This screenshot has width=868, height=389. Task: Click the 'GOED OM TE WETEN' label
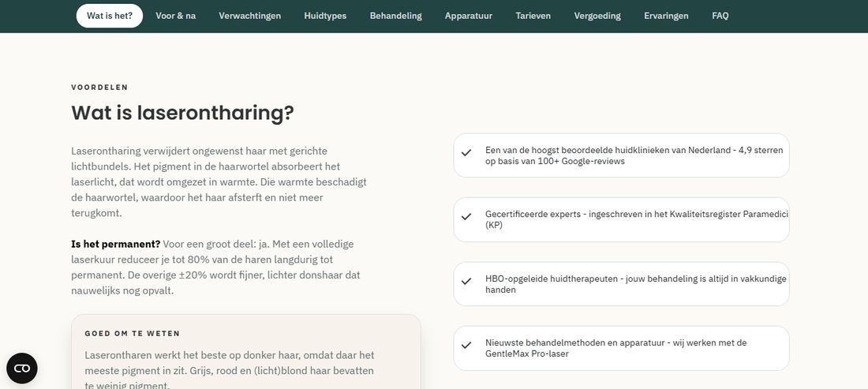[x=133, y=334]
